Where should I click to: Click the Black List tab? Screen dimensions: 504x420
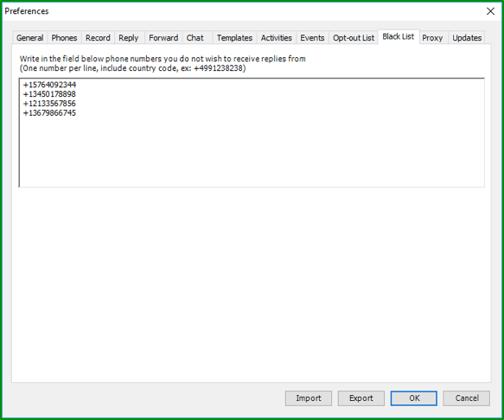[x=399, y=36]
